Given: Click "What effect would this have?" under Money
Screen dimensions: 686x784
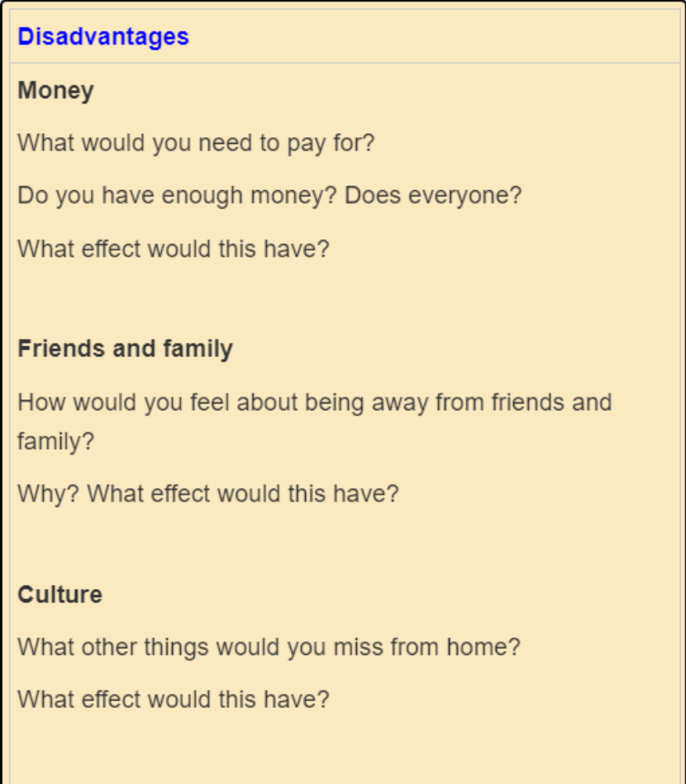Looking at the screenshot, I should 173,249.
